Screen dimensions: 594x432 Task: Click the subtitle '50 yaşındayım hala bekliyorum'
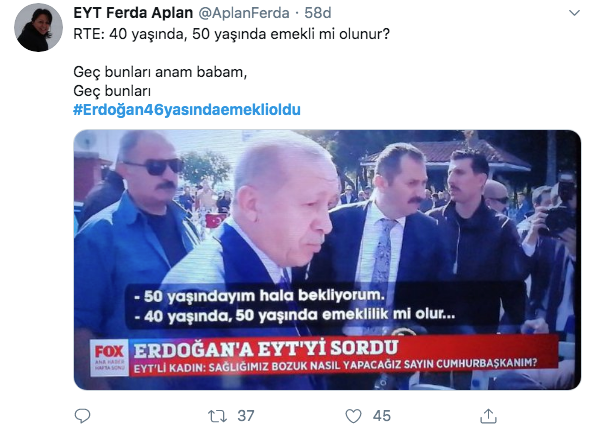[260, 296]
